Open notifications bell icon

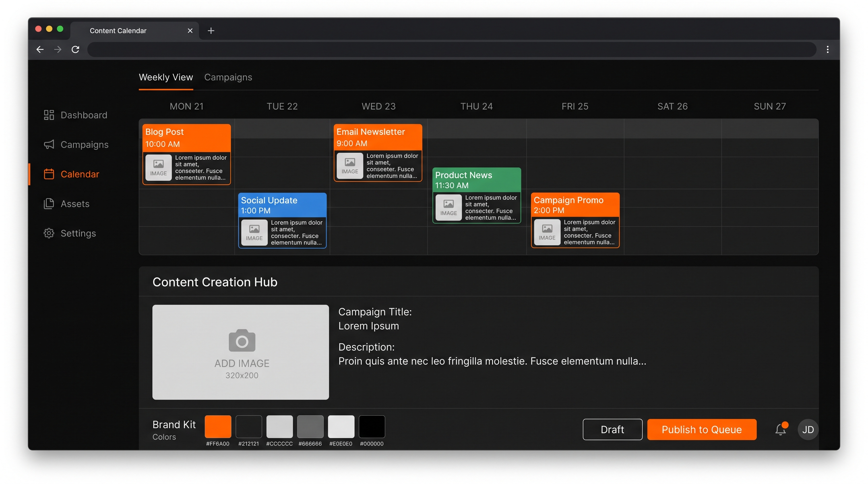pos(781,429)
